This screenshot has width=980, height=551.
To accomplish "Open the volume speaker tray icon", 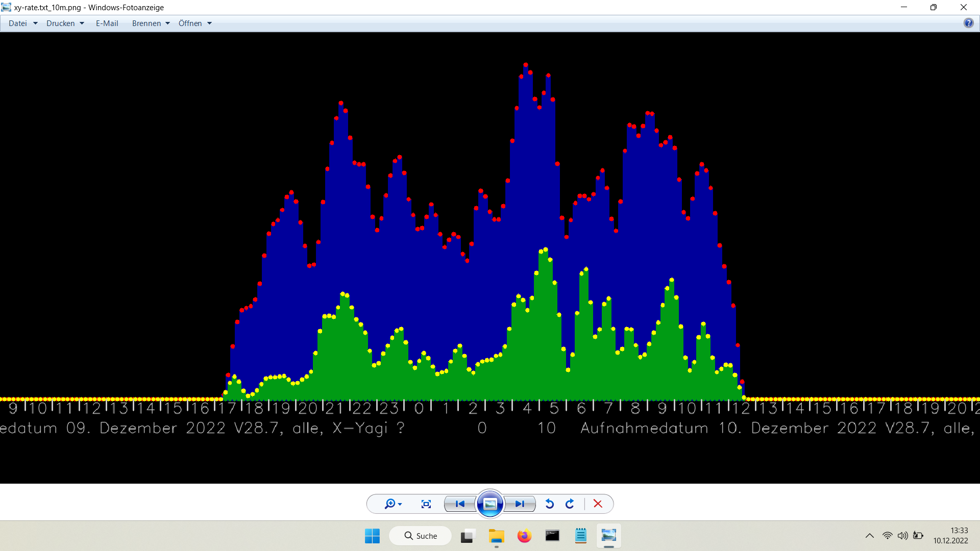I will coord(903,536).
